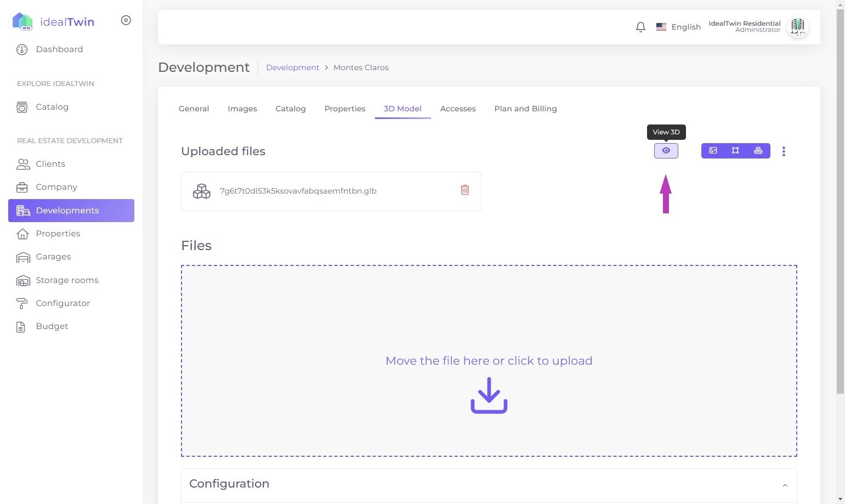845x504 pixels.
Task: Click the notification bell icon
Action: (640, 27)
